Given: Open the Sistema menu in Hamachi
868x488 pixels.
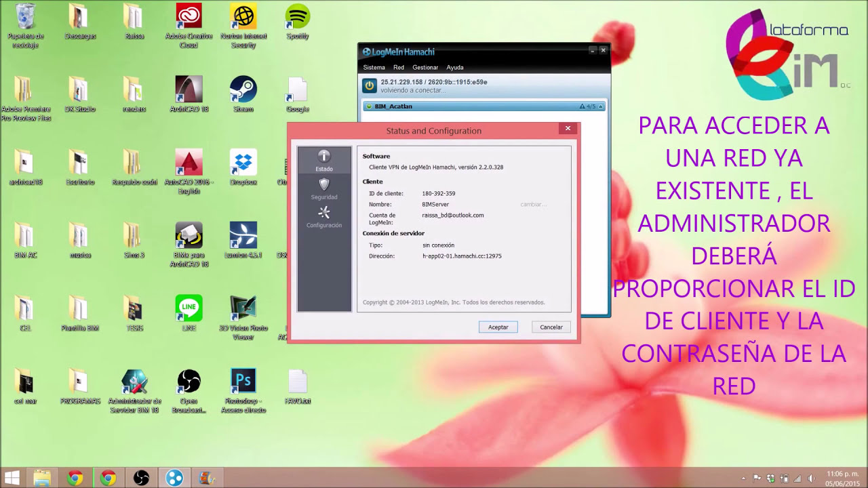Looking at the screenshot, I should pyautogui.click(x=374, y=68).
